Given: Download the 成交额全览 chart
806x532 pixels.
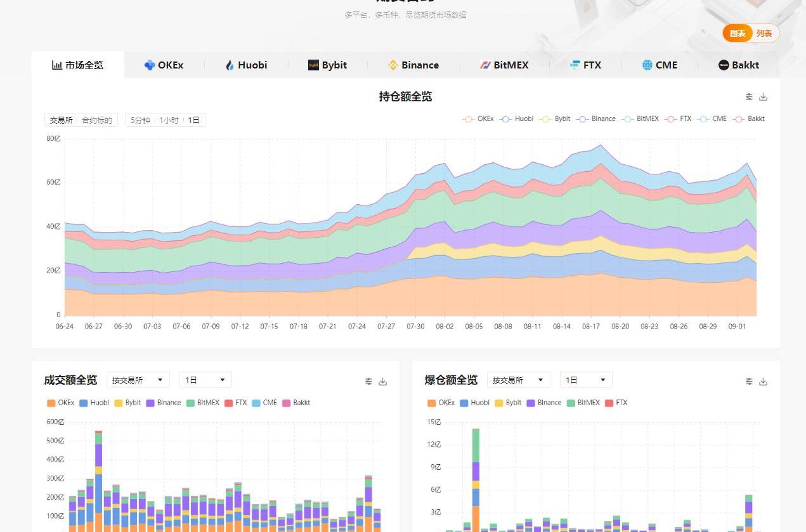Looking at the screenshot, I should 383,381.
